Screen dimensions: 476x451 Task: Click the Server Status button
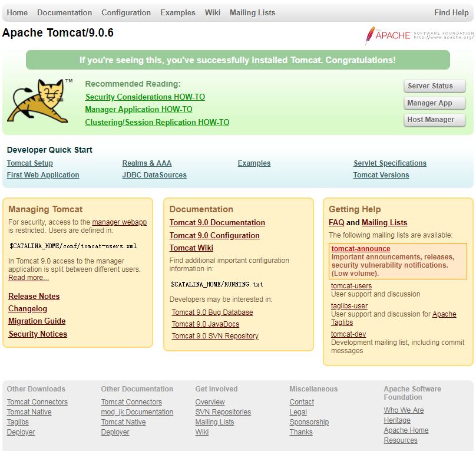tap(434, 86)
